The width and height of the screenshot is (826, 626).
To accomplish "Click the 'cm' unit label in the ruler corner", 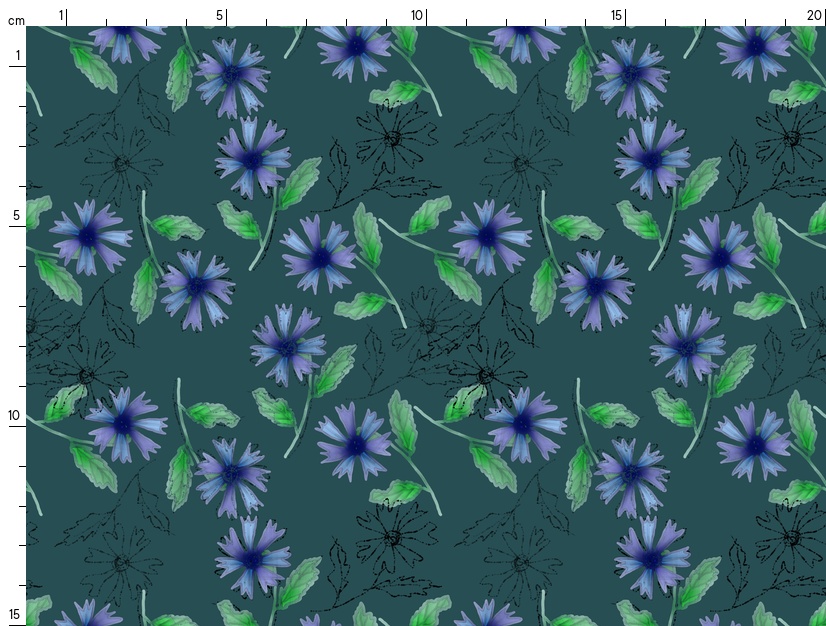I will [x=16, y=20].
